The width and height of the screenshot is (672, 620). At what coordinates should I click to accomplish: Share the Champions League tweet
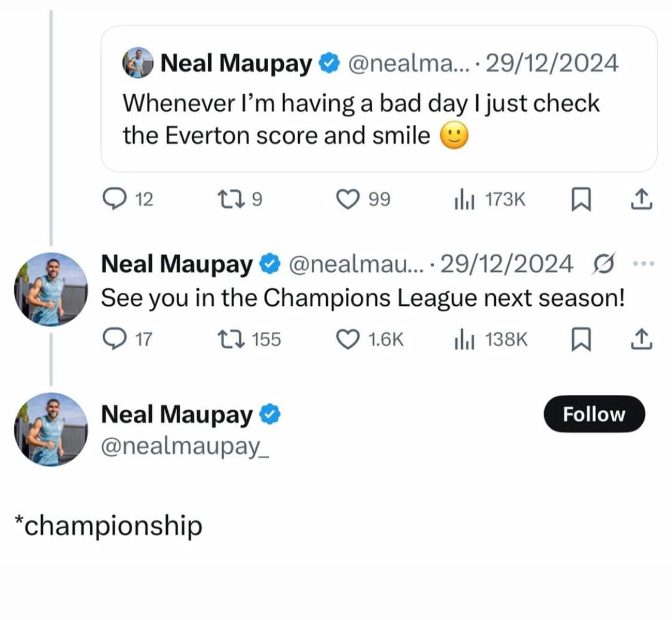pos(641,339)
